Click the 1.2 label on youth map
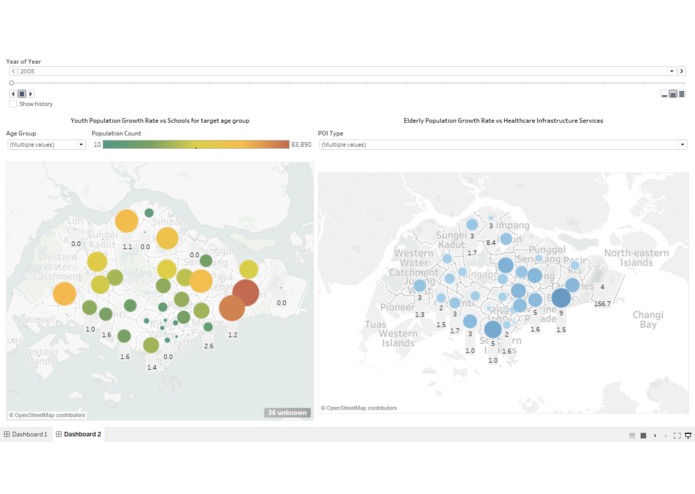The height and width of the screenshot is (494, 695). pos(232,335)
